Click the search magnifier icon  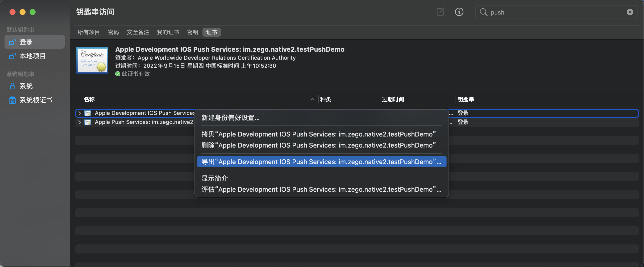tap(483, 12)
